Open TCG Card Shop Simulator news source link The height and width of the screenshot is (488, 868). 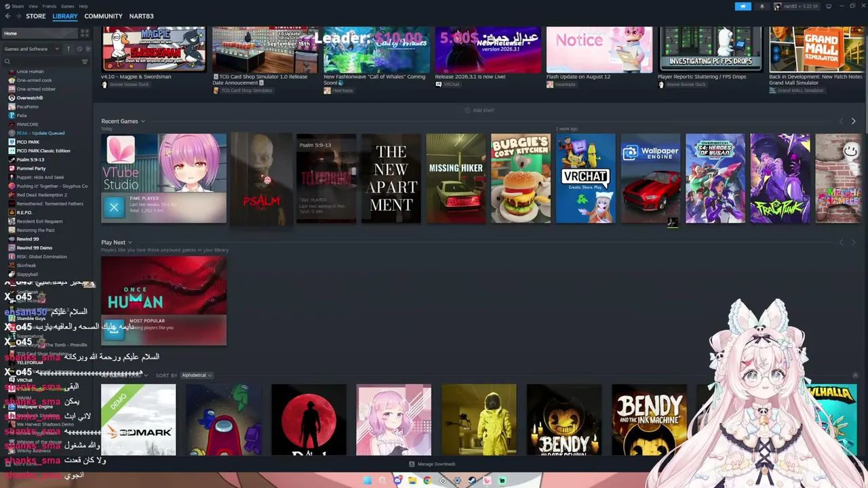pos(247,91)
